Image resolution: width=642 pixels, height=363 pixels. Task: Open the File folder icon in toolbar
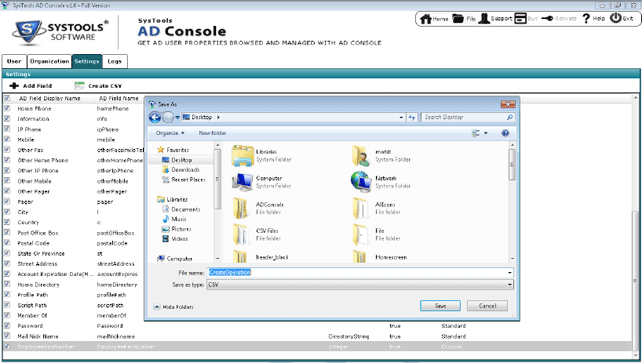pos(458,19)
